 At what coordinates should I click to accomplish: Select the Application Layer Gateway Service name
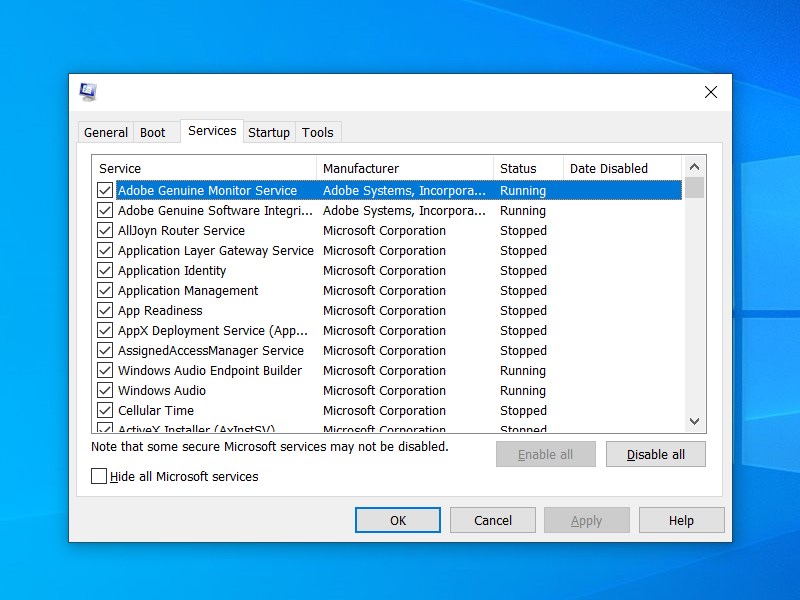coord(216,251)
